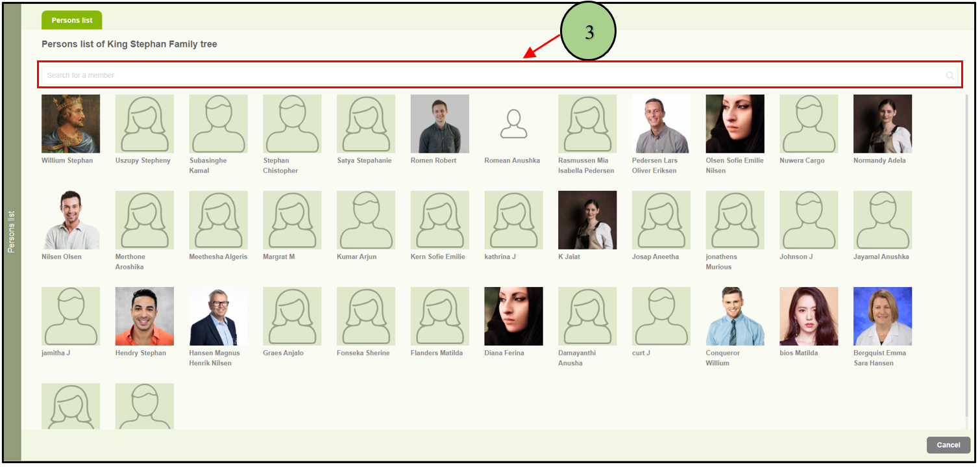980x467 pixels.
Task: Choose Subasinghe Kamal's male avatar icon
Action: tap(218, 124)
